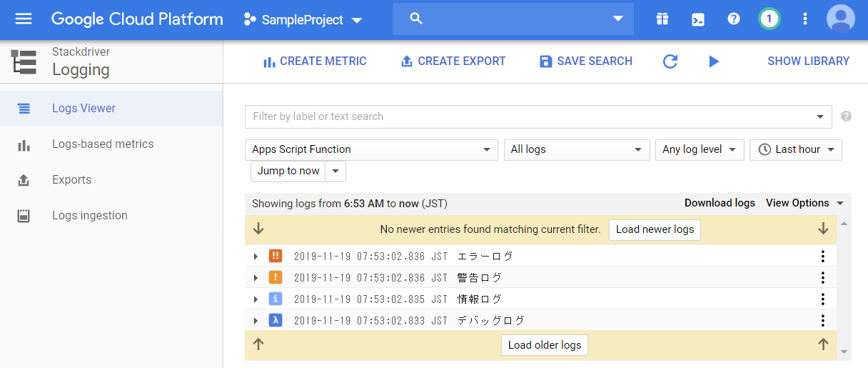Viewport: 868px width, 368px height.
Task: Click the CREATE METRIC button
Action: [315, 61]
